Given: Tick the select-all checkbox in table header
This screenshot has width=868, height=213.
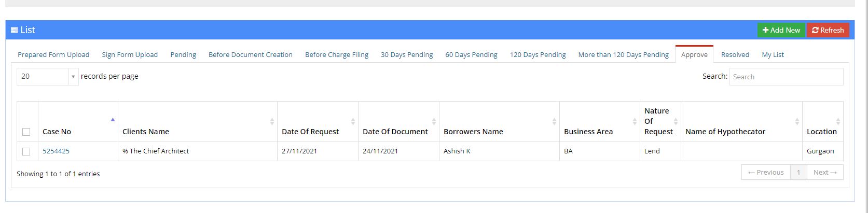Looking at the screenshot, I should coord(26,132).
